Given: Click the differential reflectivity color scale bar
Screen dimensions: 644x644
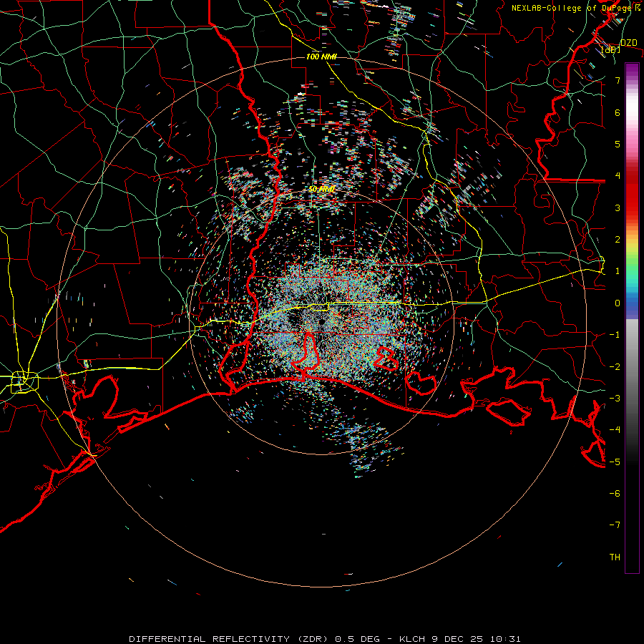Looking at the screenshot, I should tap(632, 318).
